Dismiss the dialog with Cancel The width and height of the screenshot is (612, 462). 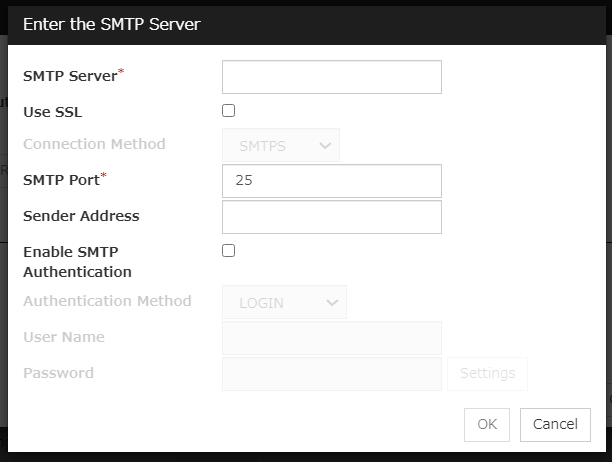click(555, 424)
